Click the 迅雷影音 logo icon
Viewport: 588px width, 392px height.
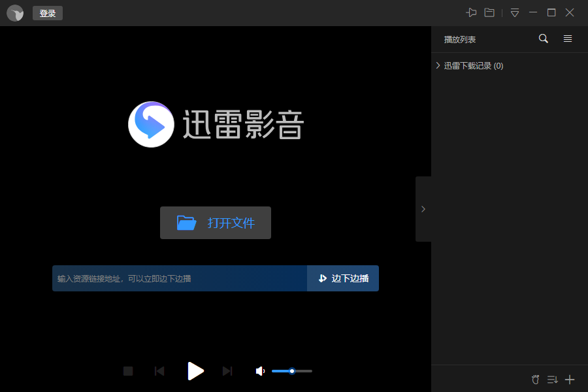151,124
